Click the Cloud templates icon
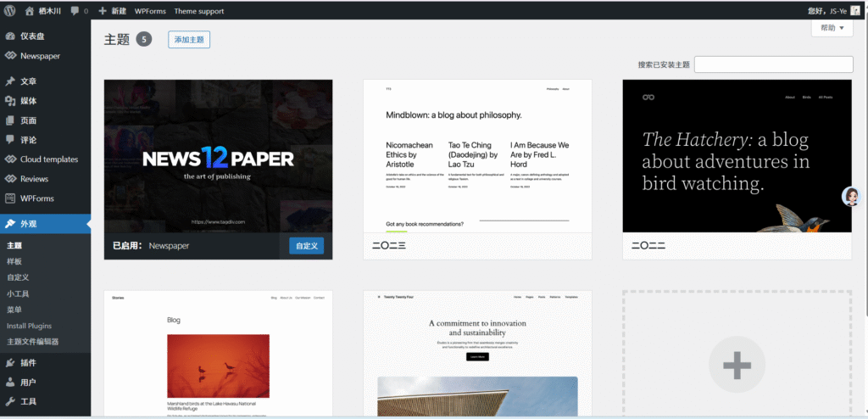The height and width of the screenshot is (419, 868). point(10,159)
